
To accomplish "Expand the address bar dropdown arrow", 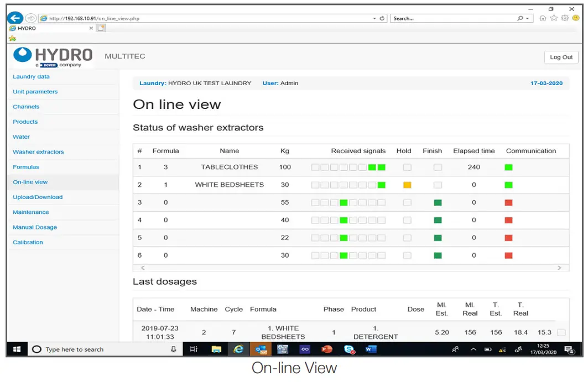I will (x=374, y=18).
